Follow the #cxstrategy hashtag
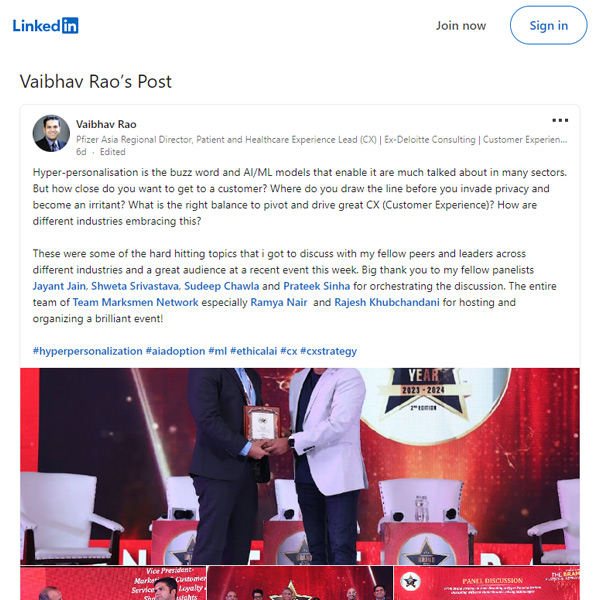This screenshot has height=600, width=600. tap(328, 351)
